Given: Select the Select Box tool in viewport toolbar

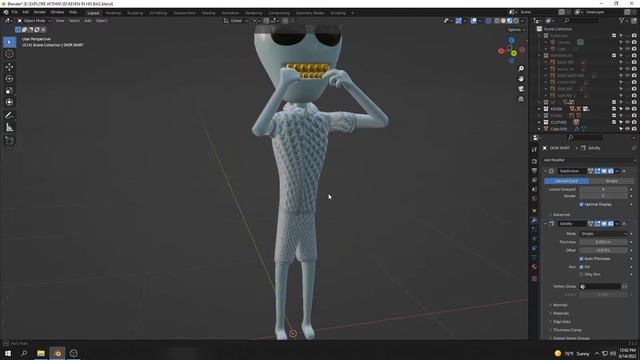Looking at the screenshot, I should tap(9, 42).
